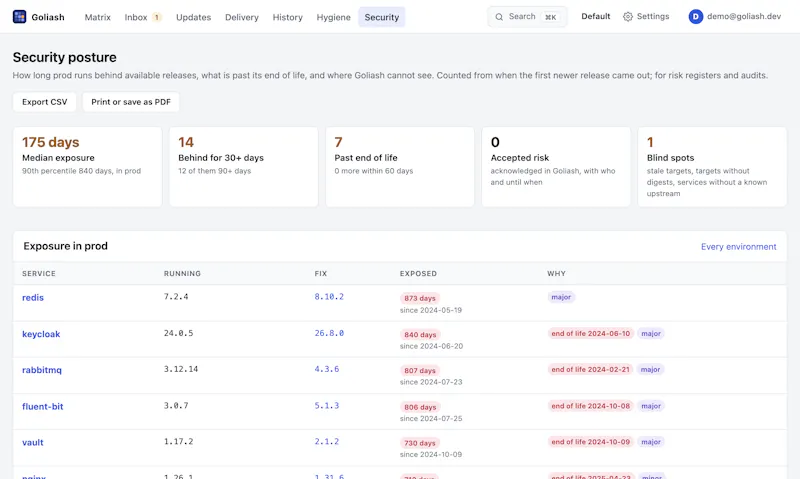The width and height of the screenshot is (800, 479).
Task: Open the redis service link
Action: pyautogui.click(x=33, y=297)
